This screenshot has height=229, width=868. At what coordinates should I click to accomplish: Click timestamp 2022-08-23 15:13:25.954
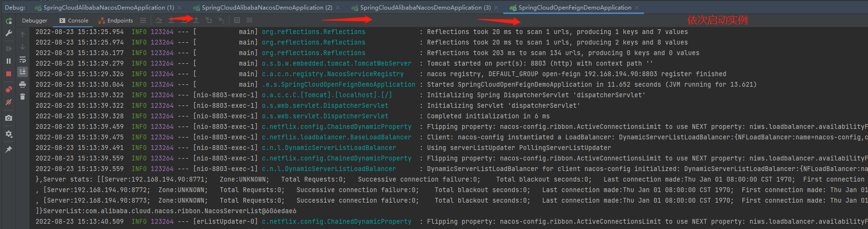(x=80, y=32)
